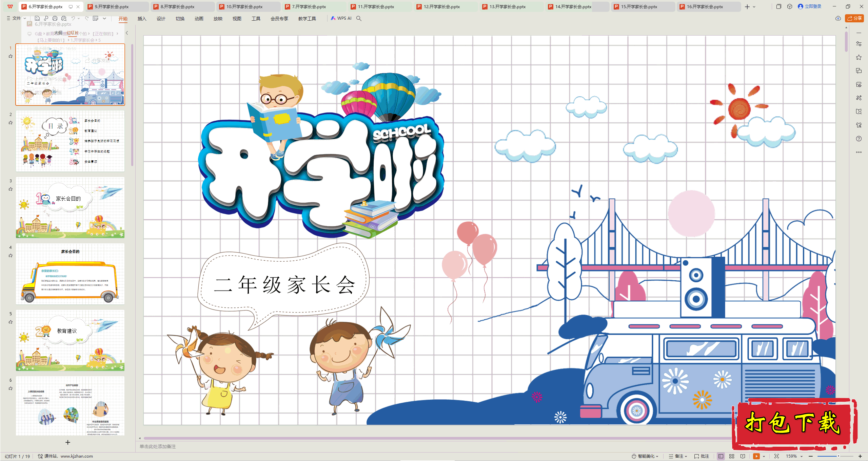Toggle the star marker on slide 5
The width and height of the screenshot is (868, 461).
[x=11, y=322]
